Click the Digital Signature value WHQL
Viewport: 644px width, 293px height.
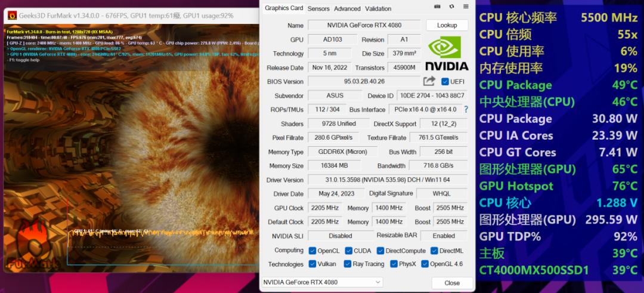point(441,193)
